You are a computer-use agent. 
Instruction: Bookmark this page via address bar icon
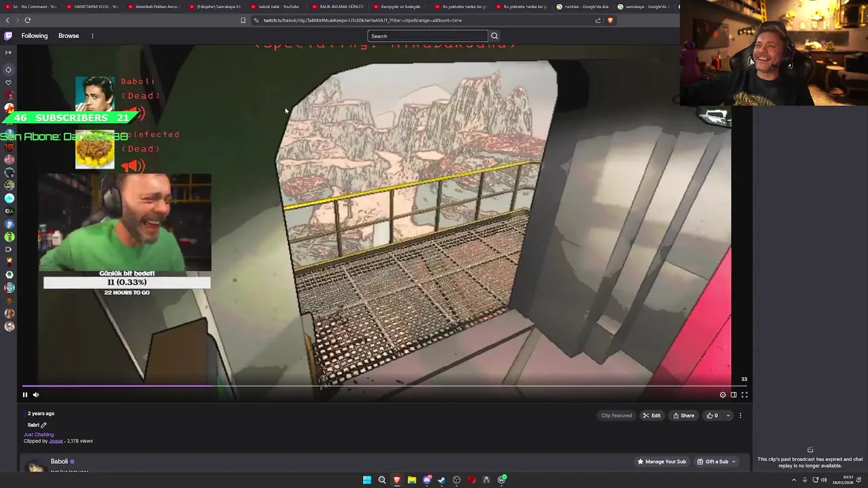click(x=243, y=20)
